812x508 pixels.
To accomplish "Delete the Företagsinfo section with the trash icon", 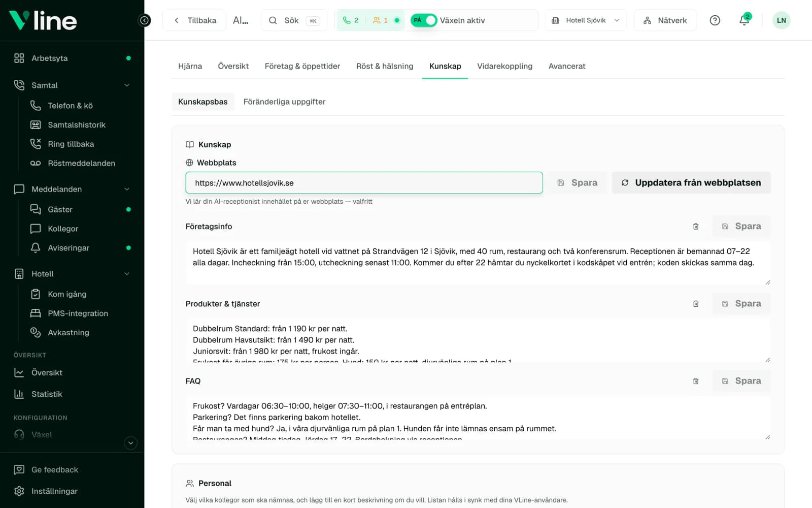I will [x=696, y=227].
